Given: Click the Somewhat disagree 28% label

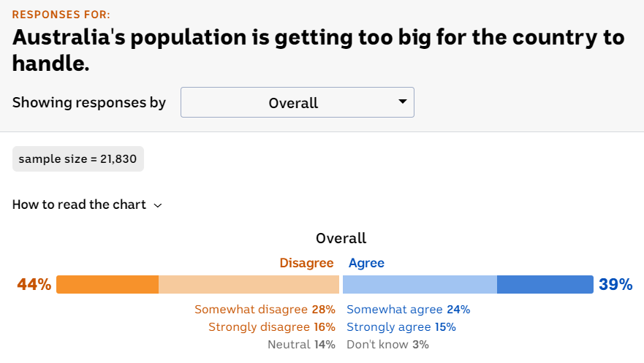Looking at the screenshot, I should (x=265, y=310).
